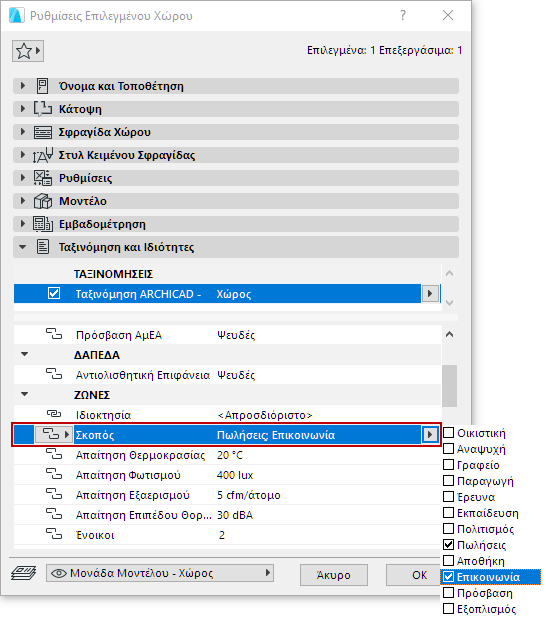Click the help question mark icon
This screenshot has width=546, height=618.
tap(403, 15)
